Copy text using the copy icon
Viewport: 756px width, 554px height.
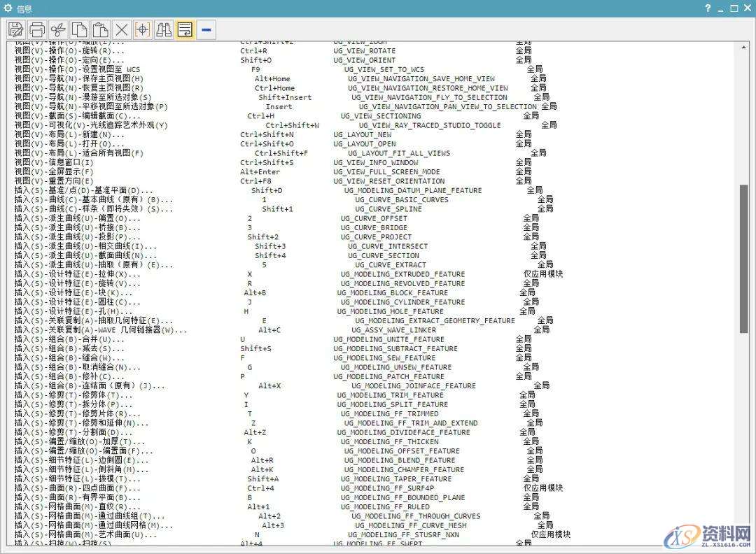[x=80, y=29]
